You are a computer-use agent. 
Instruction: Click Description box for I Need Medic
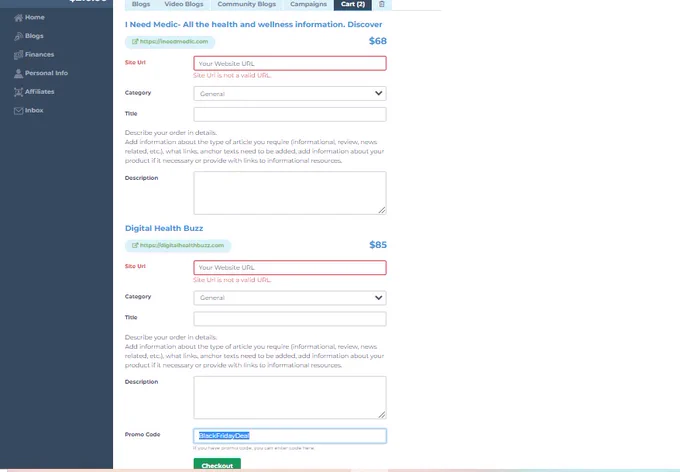click(x=290, y=193)
